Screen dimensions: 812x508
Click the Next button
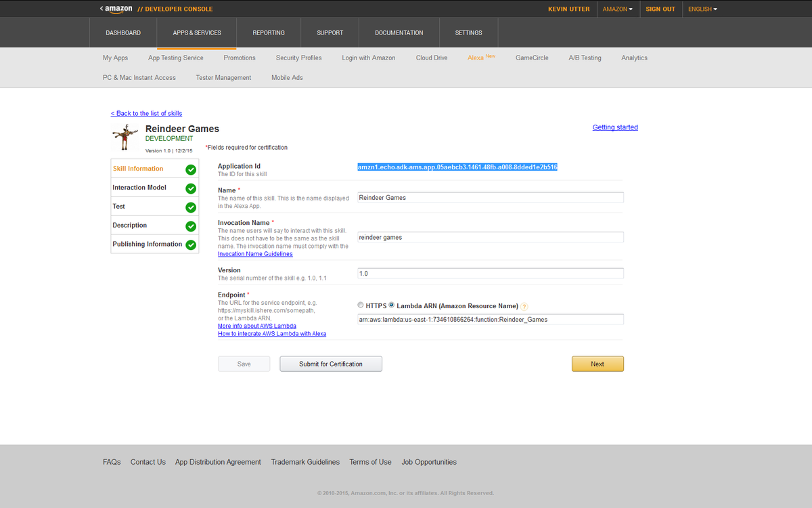[597, 364]
